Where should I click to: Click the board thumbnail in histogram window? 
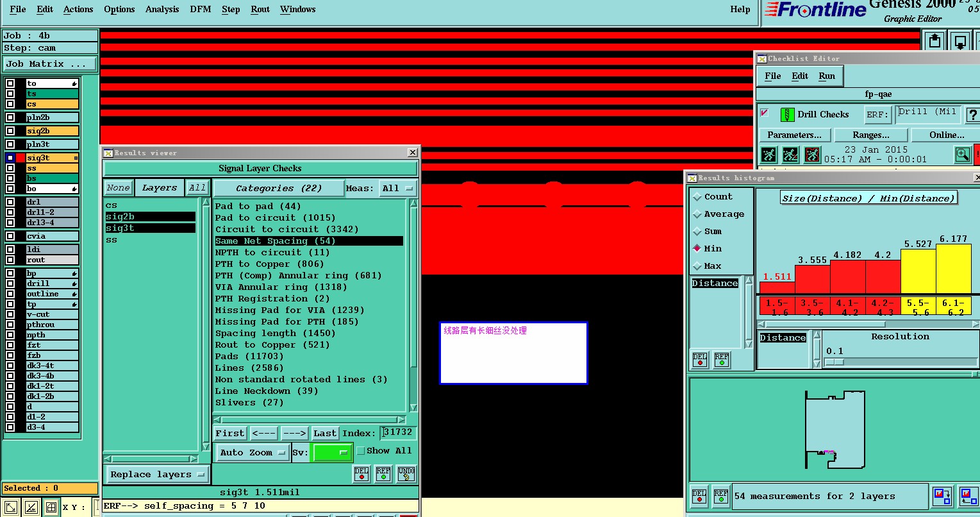[835, 430]
